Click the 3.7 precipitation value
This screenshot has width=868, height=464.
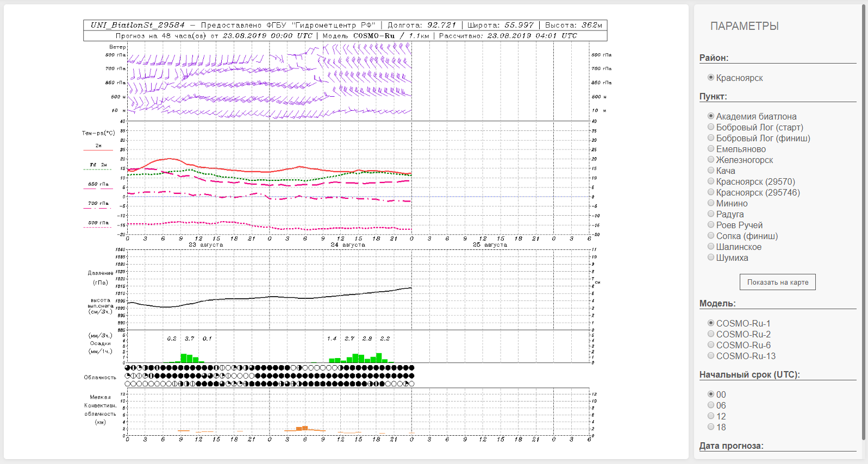(x=190, y=338)
